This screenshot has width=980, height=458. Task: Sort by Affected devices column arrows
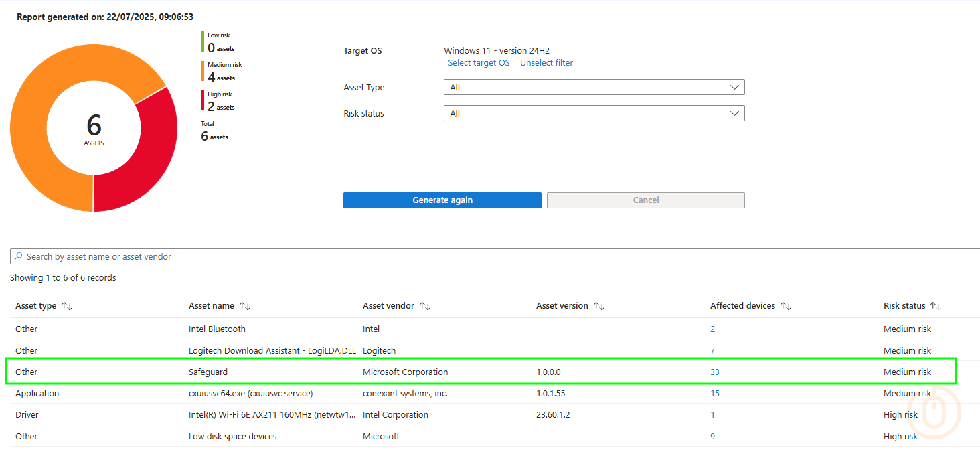click(x=786, y=306)
